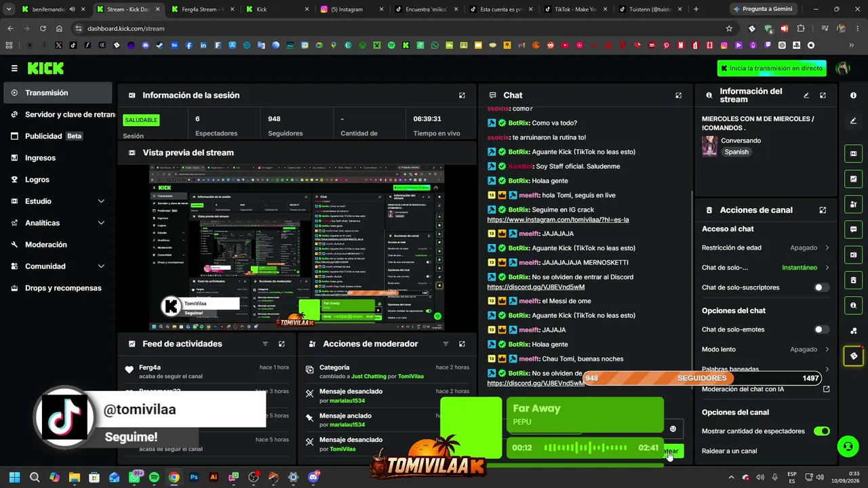Open the browser extensions puzzle icon
The width and height of the screenshot is (868, 488).
pyautogui.click(x=801, y=28)
